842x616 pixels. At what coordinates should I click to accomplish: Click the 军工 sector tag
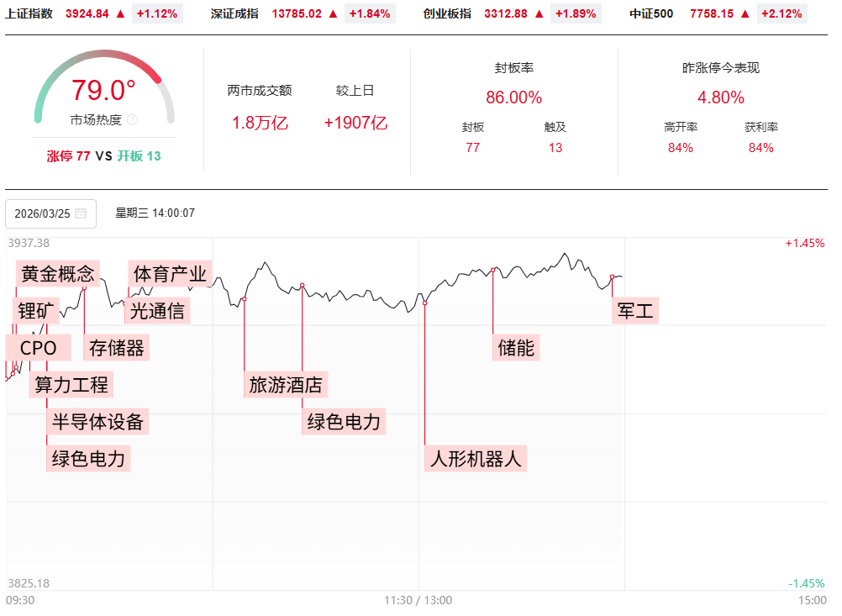coord(634,311)
